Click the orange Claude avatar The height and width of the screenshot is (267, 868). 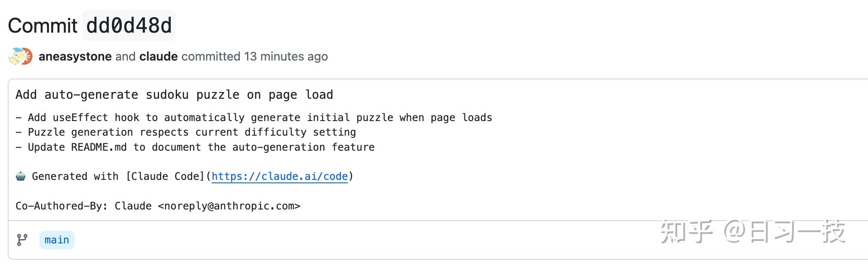coord(27,57)
